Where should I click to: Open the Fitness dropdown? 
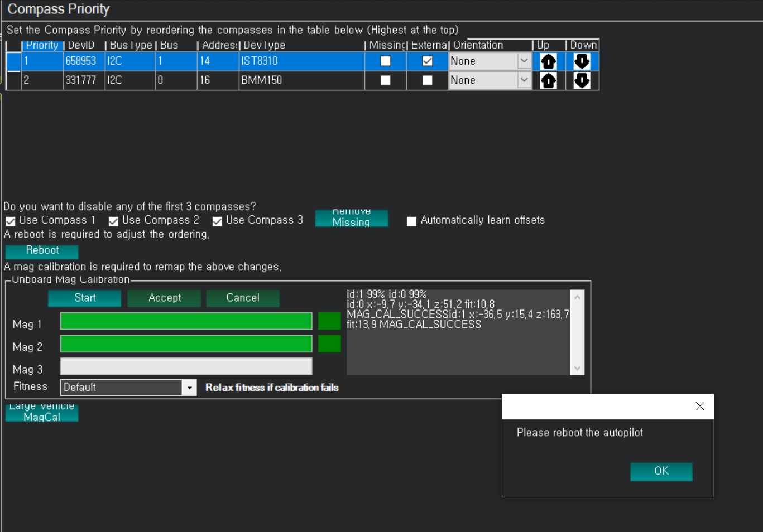(x=190, y=388)
